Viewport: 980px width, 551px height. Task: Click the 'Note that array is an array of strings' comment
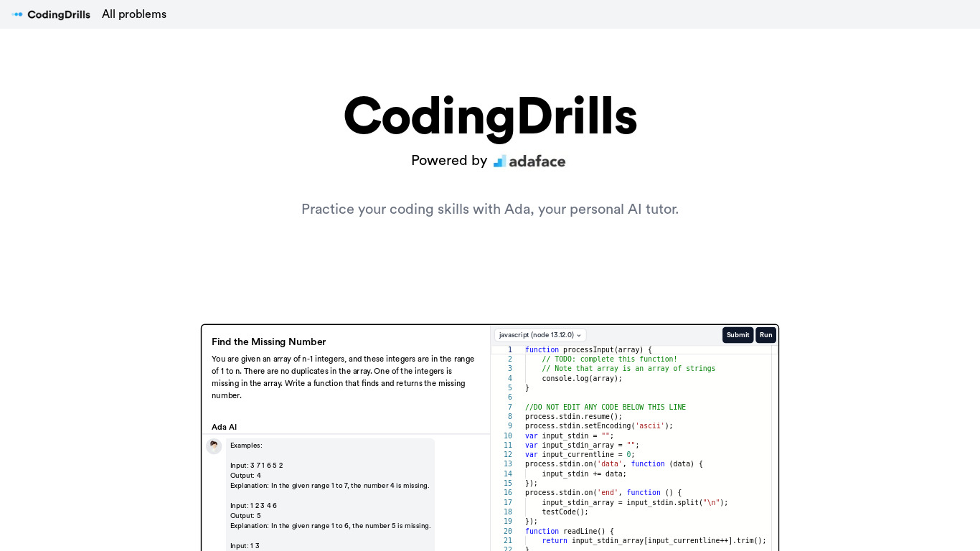tap(628, 369)
